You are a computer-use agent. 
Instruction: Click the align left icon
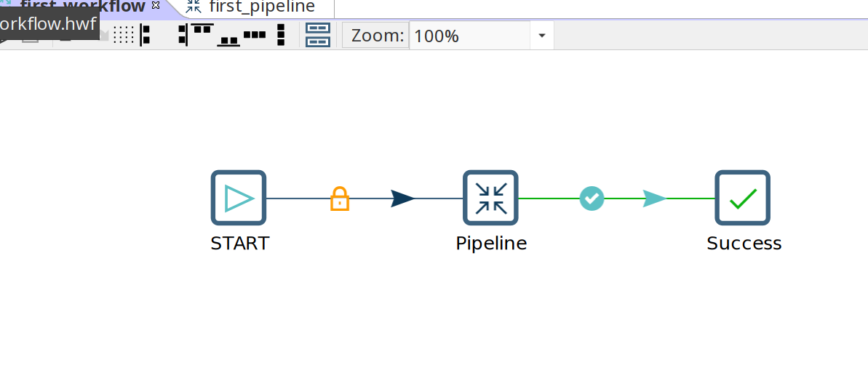coord(145,34)
